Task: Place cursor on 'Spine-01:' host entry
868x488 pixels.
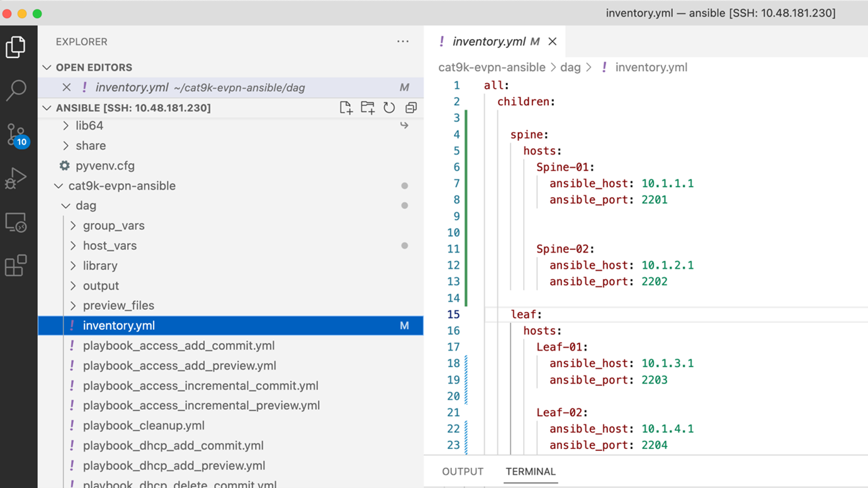Action: click(x=565, y=167)
